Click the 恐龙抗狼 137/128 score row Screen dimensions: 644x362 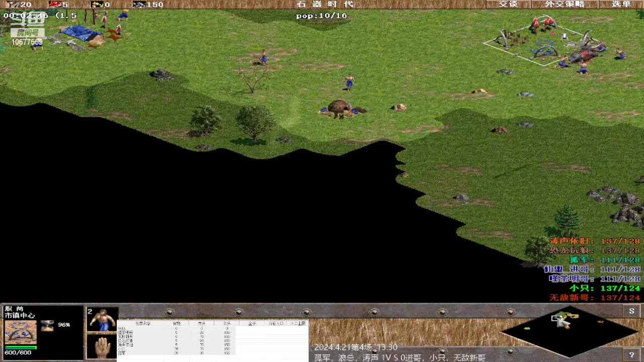pos(595,250)
